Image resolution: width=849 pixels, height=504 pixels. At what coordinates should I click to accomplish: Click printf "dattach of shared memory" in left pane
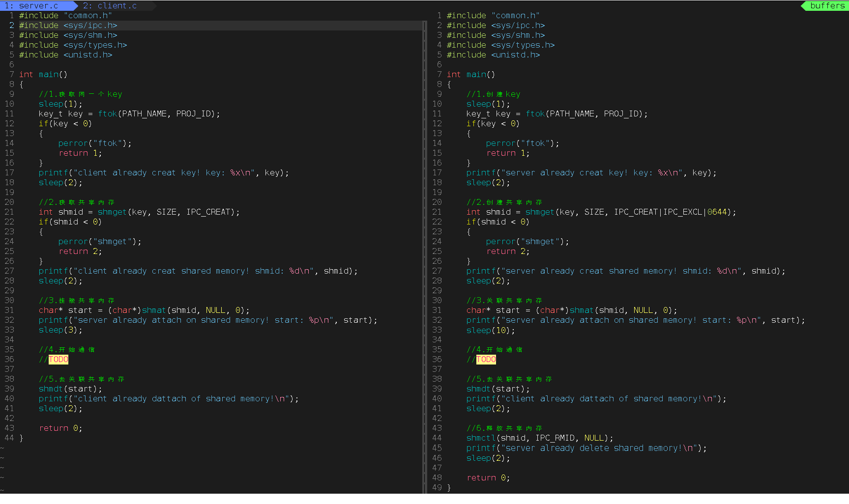tap(169, 398)
